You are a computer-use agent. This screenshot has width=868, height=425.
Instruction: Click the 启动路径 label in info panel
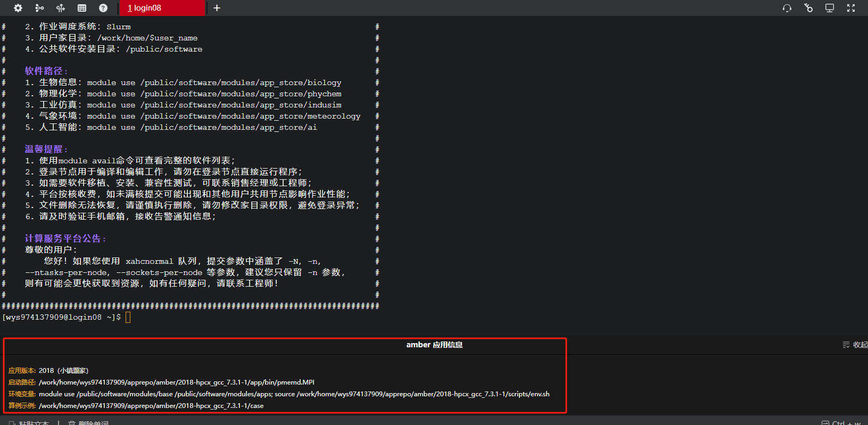22,382
